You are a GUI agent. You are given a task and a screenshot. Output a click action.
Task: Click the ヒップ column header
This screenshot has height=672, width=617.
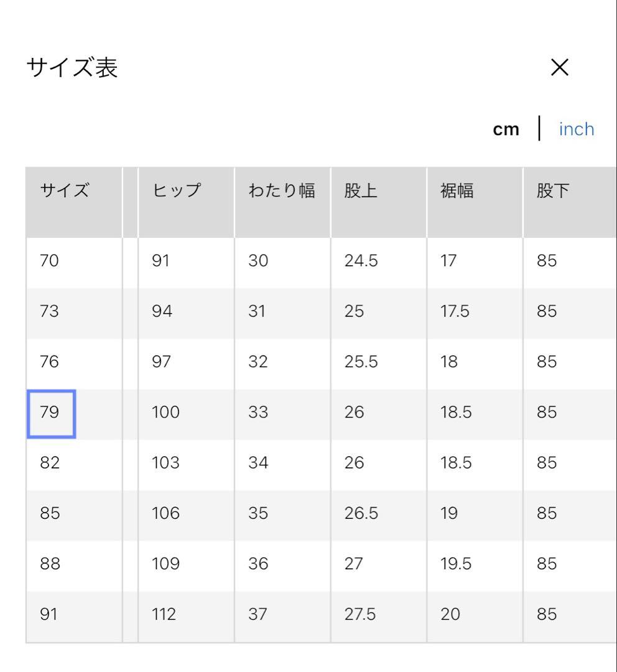pos(176,190)
